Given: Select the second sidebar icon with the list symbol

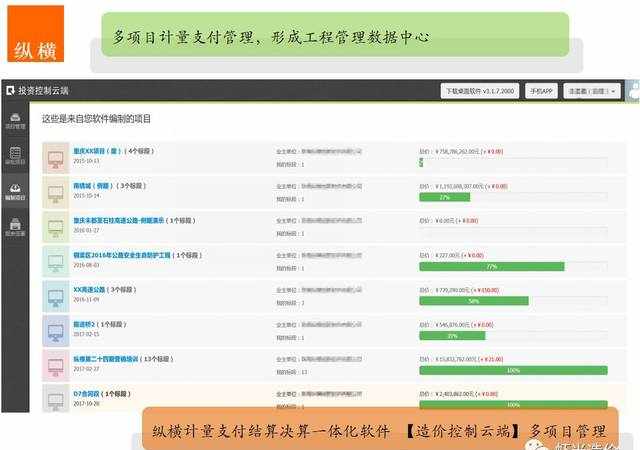Looking at the screenshot, I should tap(14, 155).
